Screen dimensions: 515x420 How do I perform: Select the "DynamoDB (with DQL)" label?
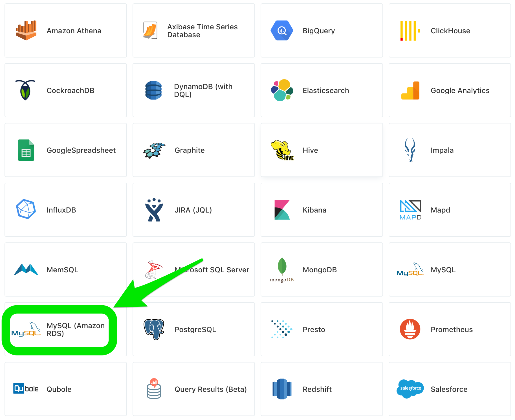click(203, 90)
